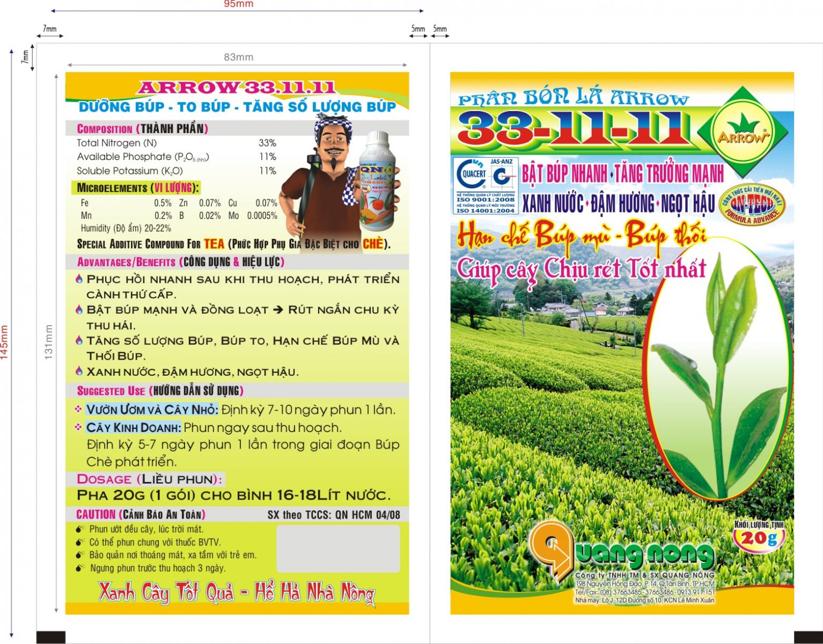Image resolution: width=823 pixels, height=644 pixels.
Task: Click bullet 'Phục hồi nhanh sau khi thu hoạch'
Action: point(243,287)
